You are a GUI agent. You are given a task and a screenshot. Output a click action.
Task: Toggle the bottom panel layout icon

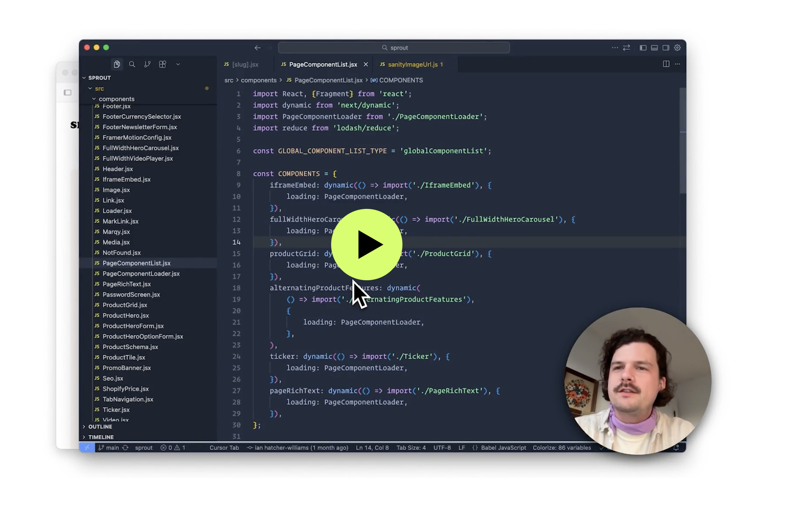point(654,48)
